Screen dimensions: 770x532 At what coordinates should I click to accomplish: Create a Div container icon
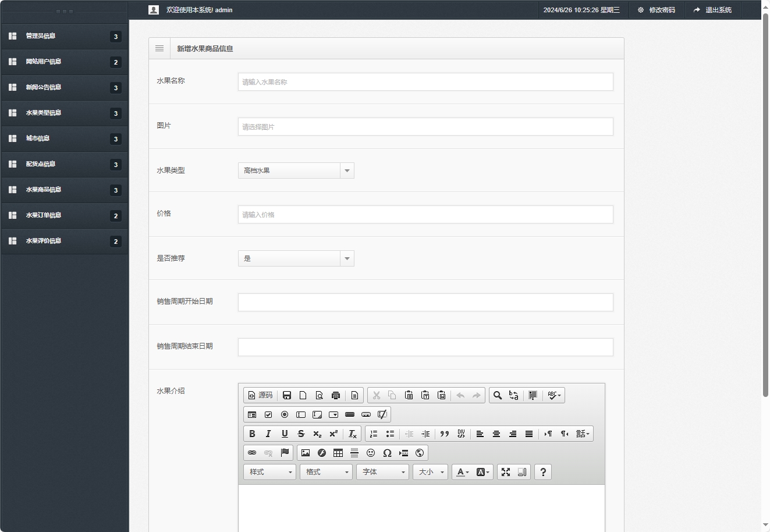[x=461, y=434]
